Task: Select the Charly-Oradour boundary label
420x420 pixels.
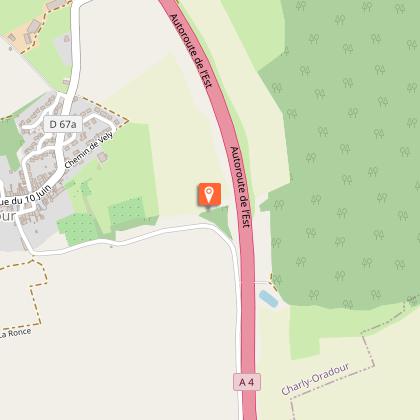Action: pyautogui.click(x=315, y=379)
